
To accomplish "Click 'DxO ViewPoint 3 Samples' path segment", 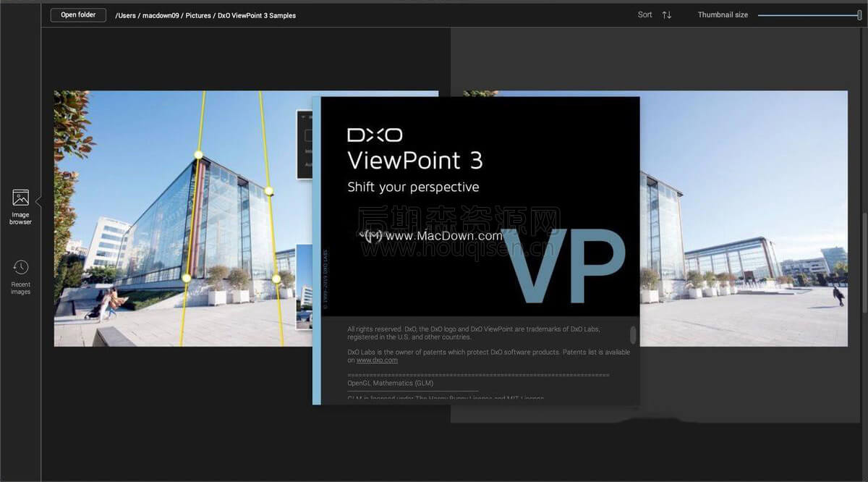I will pyautogui.click(x=257, y=15).
